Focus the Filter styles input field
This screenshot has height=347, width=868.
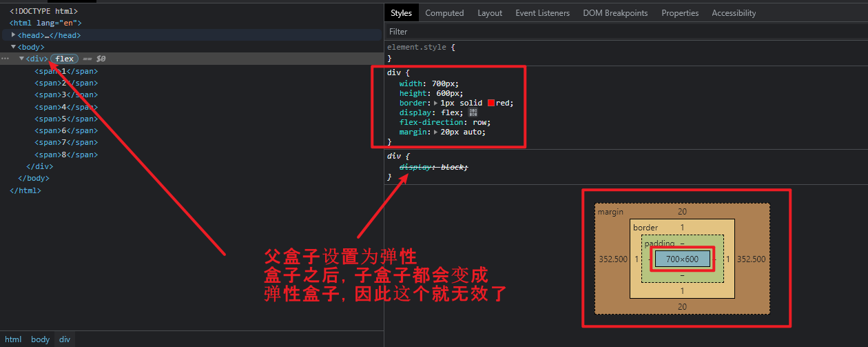(626, 32)
